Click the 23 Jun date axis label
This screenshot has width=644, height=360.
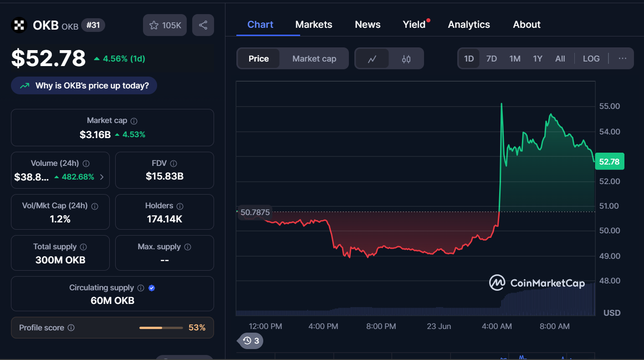pyautogui.click(x=439, y=326)
